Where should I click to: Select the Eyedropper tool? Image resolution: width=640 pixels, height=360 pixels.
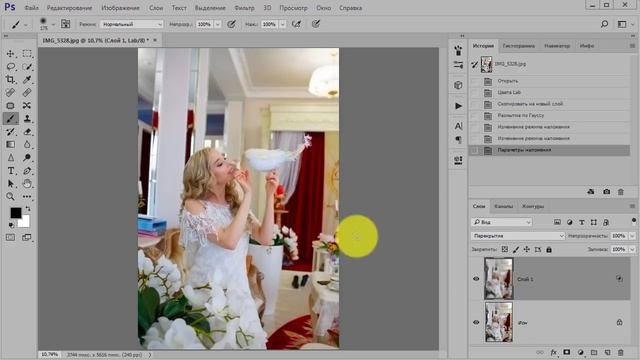tap(27, 80)
